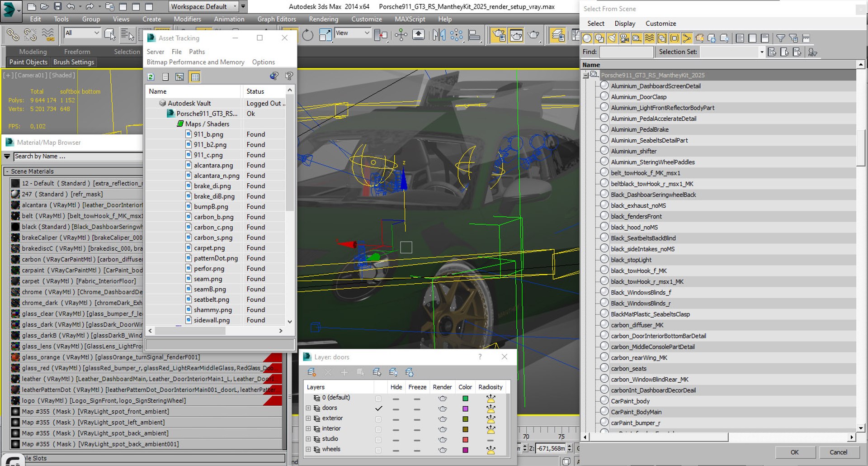This screenshot has height=466, width=868.
Task: Check the wheels layer current box
Action: pyautogui.click(x=378, y=450)
